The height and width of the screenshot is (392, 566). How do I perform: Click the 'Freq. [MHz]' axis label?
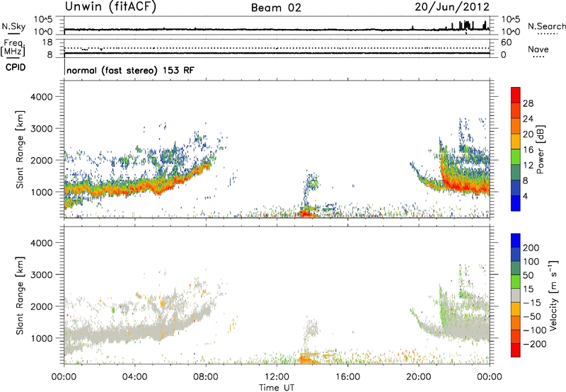[x=14, y=47]
